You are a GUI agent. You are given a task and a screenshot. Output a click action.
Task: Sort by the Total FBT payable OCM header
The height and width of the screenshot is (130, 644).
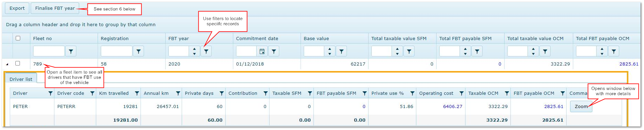click(603, 39)
